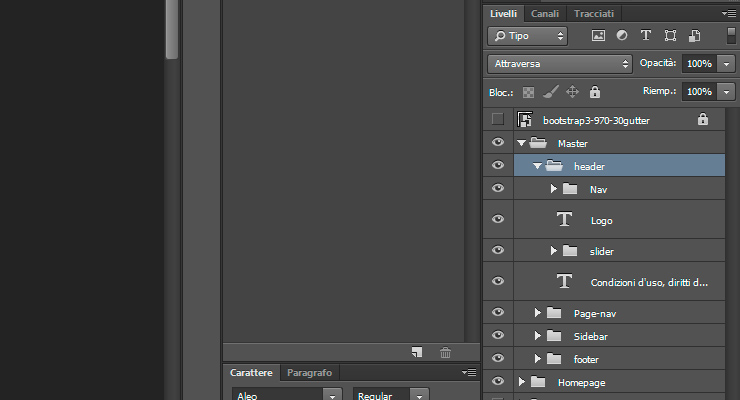
Task: Click the Riemp. 100% value field
Action: point(699,92)
